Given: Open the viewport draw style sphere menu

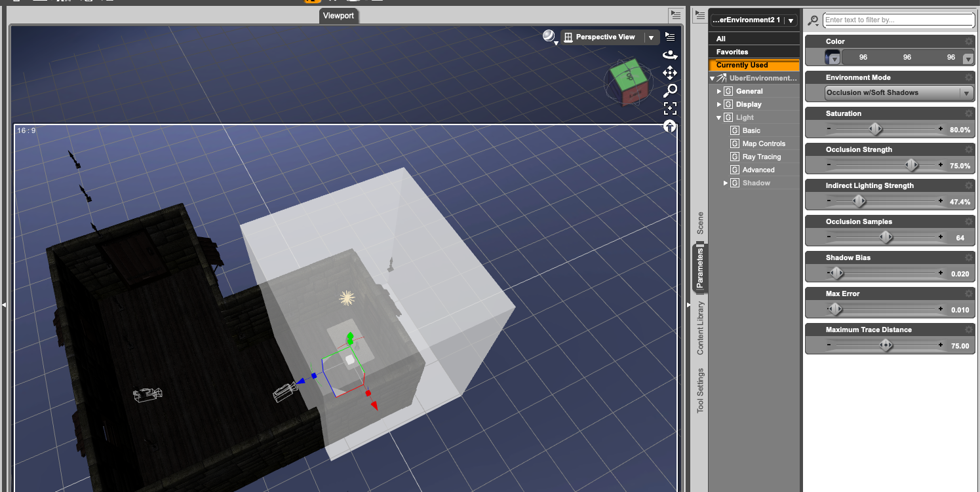Looking at the screenshot, I should pos(549,37).
